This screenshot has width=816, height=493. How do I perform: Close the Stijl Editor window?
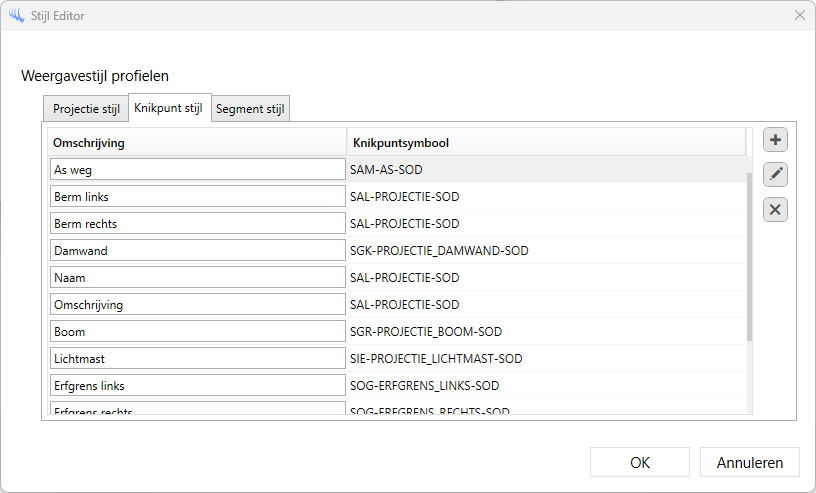point(799,15)
